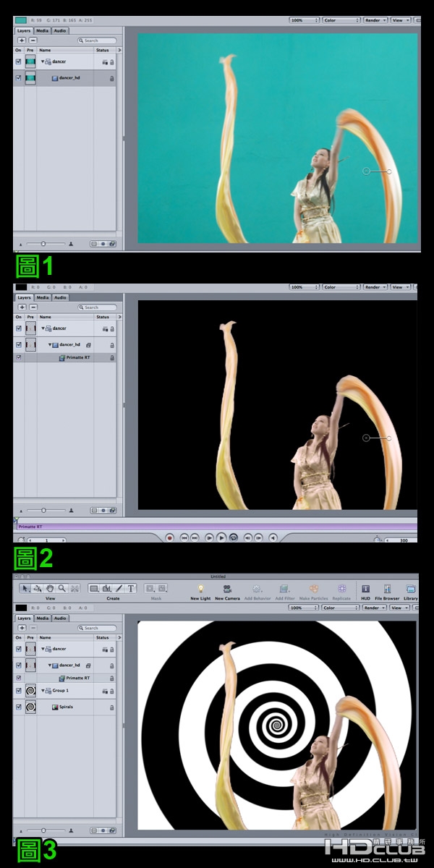Toggle dancer group checkbox in black-background window
The width and height of the screenshot is (434, 868).
point(19,328)
